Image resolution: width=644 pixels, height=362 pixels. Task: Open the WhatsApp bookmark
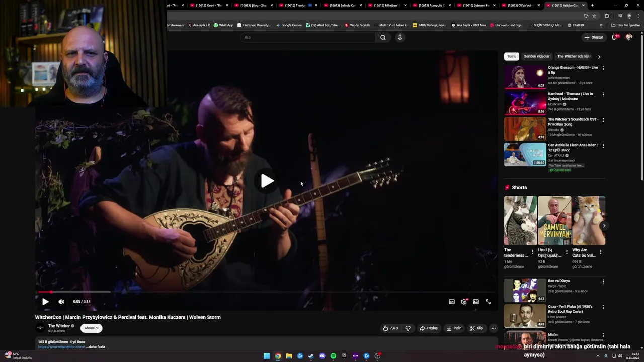tap(223, 25)
